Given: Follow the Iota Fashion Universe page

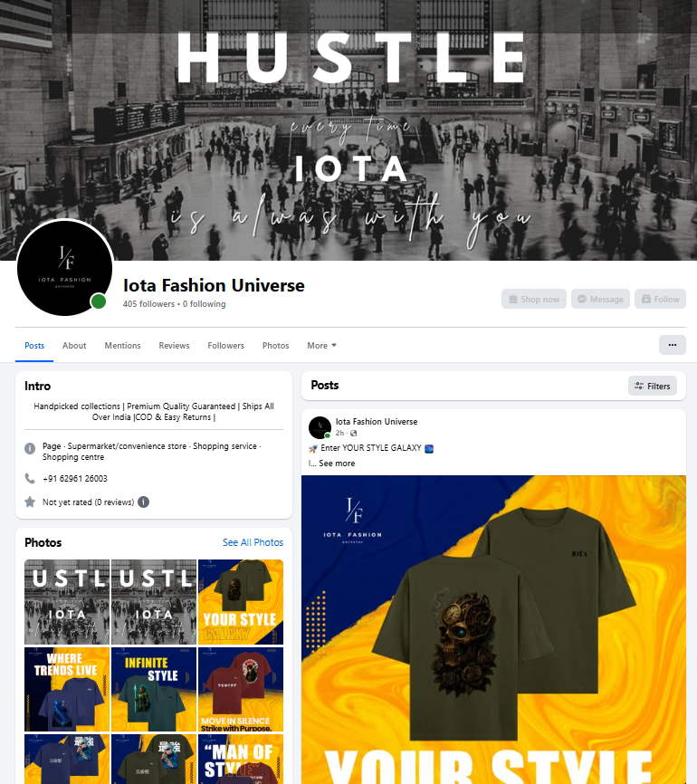Looking at the screenshot, I should click(x=660, y=299).
